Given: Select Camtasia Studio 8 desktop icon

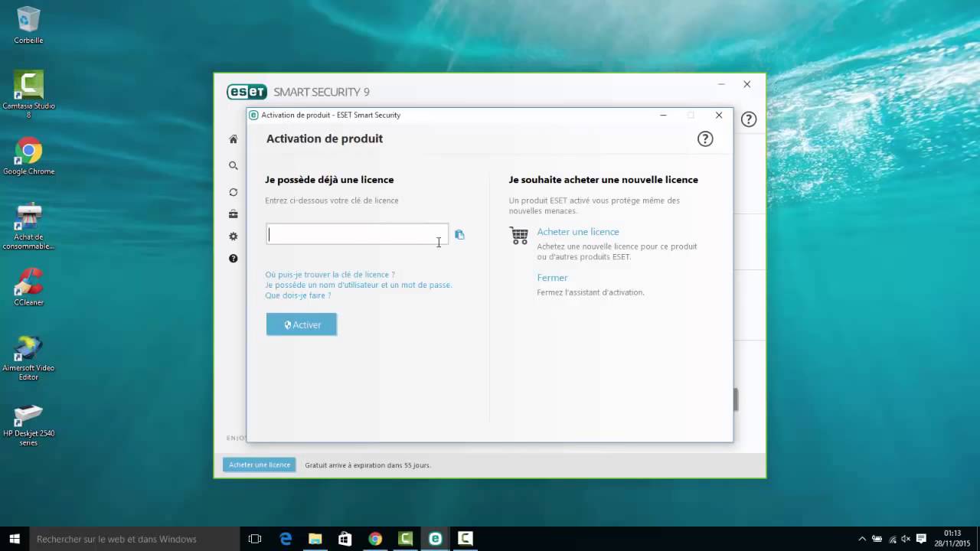Looking at the screenshot, I should point(28,95).
